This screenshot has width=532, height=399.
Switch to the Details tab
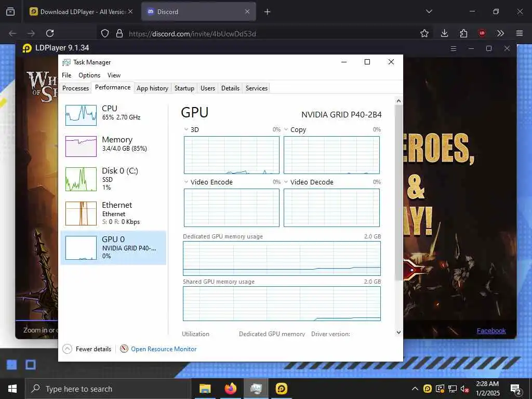230,88
